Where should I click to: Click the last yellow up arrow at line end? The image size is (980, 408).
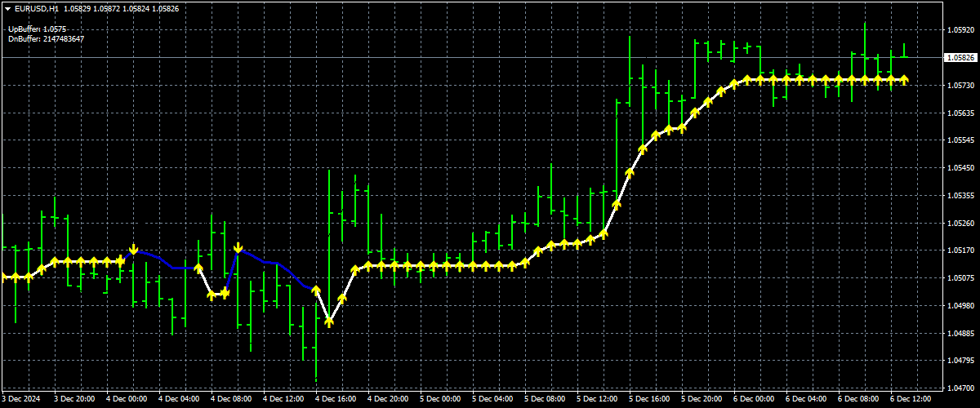point(904,79)
